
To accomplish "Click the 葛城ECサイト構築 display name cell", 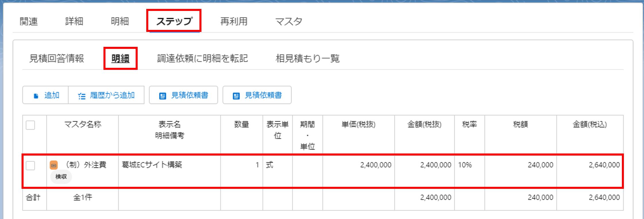I will 152,165.
